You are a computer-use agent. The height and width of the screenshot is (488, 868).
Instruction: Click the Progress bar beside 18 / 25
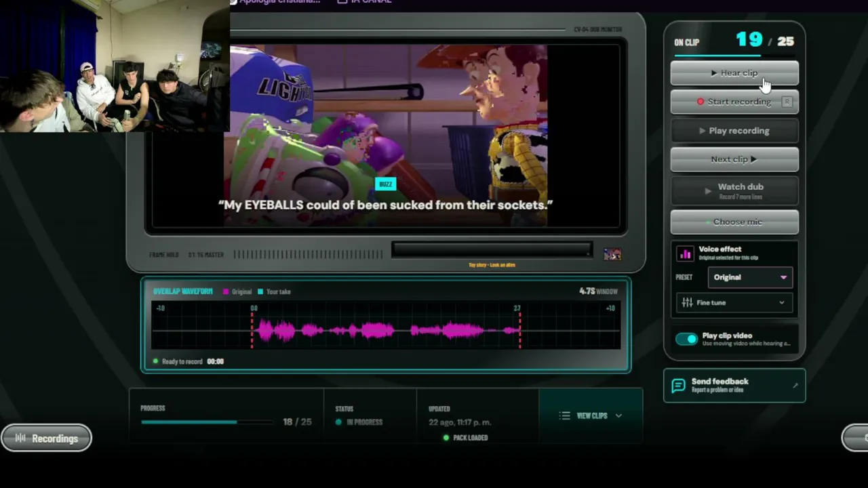tap(206, 422)
